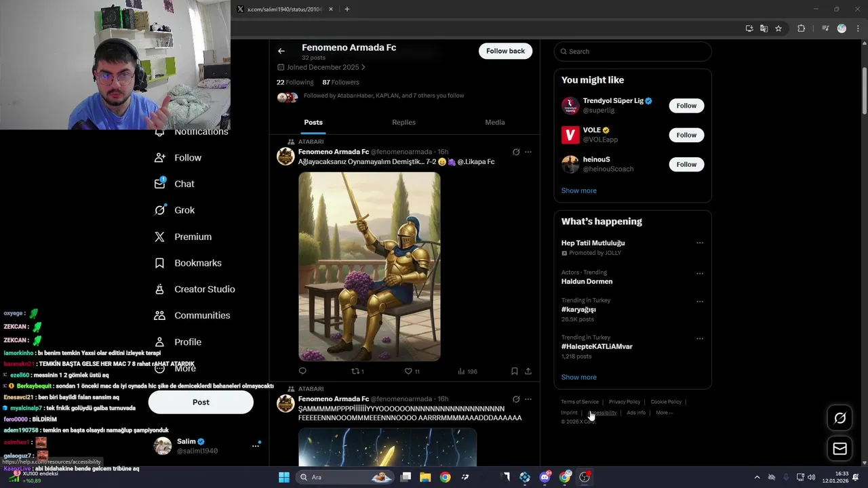The height and width of the screenshot is (488, 868).
Task: Open Privacy Policy link
Action: pos(625,402)
